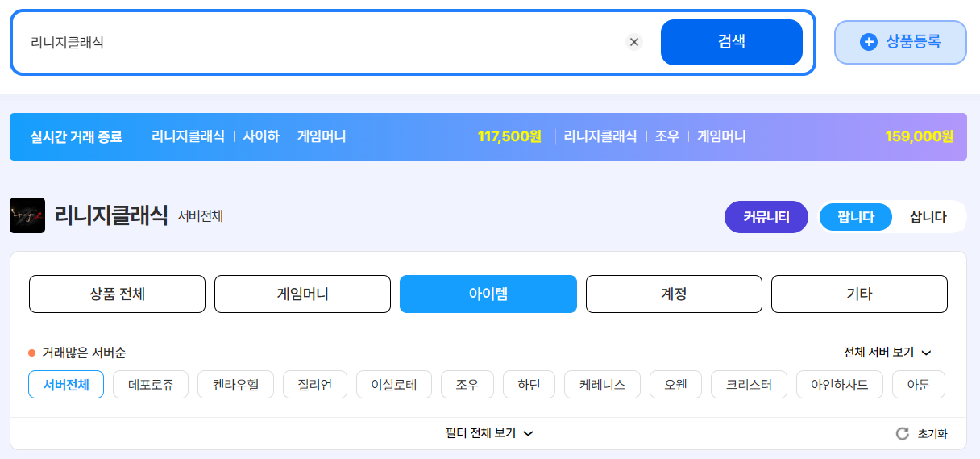
Task: Click the 159,000원 trade price
Action: (920, 136)
